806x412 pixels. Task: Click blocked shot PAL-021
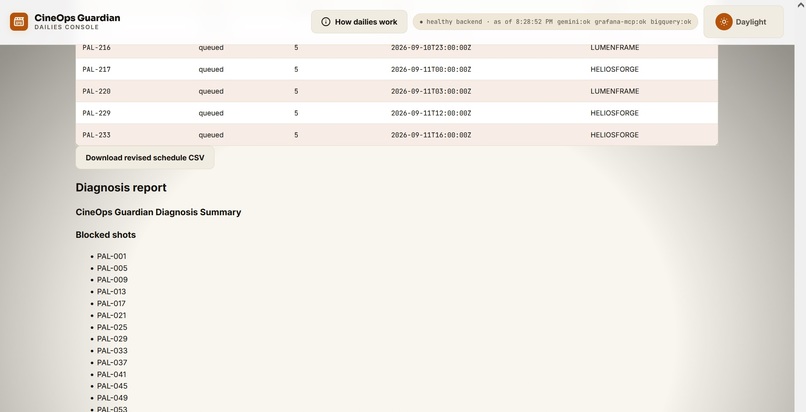coord(112,315)
